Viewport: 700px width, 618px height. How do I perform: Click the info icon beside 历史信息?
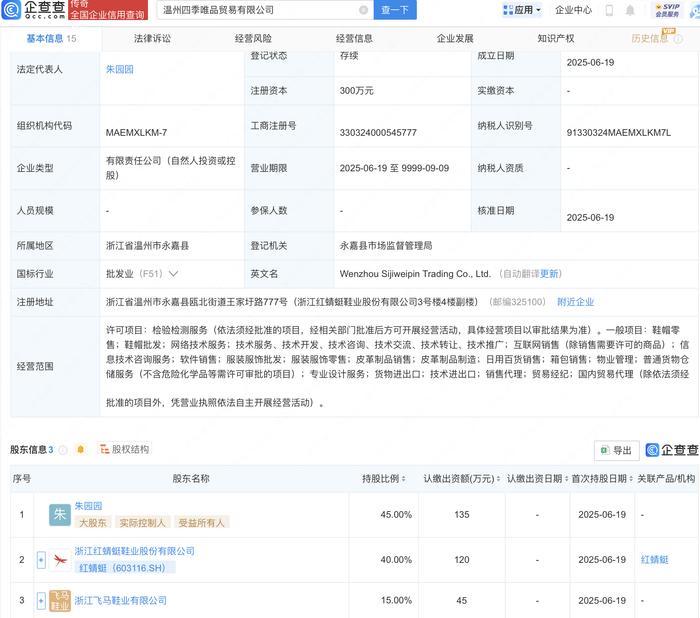pos(679,39)
